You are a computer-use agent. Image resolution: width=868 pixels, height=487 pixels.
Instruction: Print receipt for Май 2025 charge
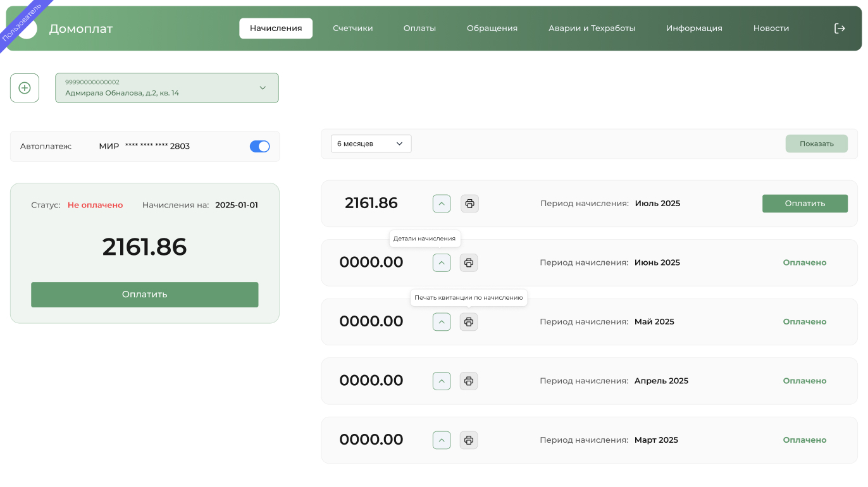point(469,322)
